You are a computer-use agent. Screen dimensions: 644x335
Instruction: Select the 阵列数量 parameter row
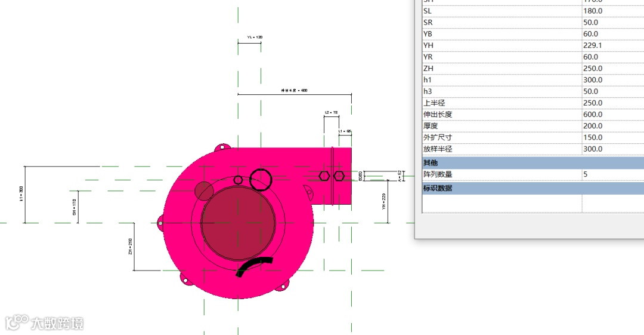click(532, 174)
